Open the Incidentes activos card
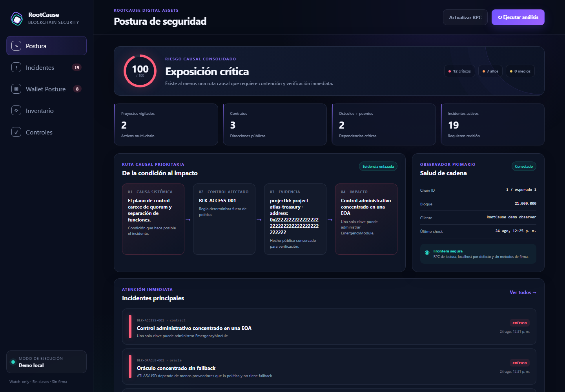Image resolution: width=565 pixels, height=392 pixels. click(x=492, y=124)
